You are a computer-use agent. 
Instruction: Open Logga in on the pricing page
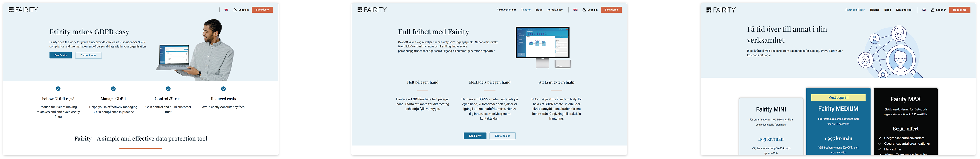(x=939, y=10)
